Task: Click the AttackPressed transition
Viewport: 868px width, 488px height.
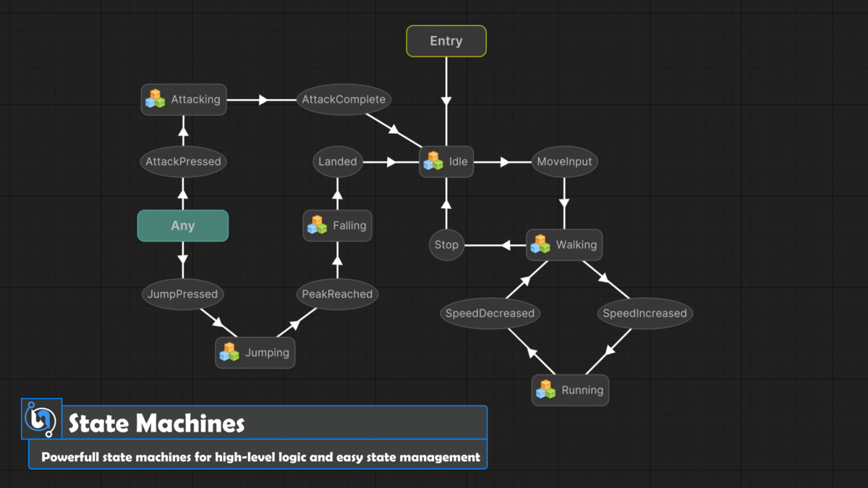Action: pyautogui.click(x=183, y=161)
